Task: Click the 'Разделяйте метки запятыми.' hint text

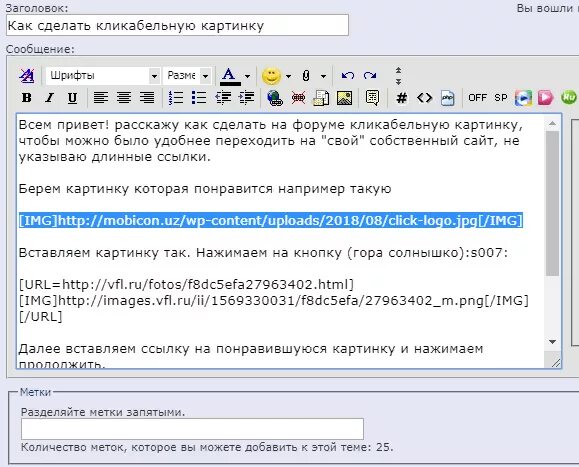Action: click(x=103, y=412)
